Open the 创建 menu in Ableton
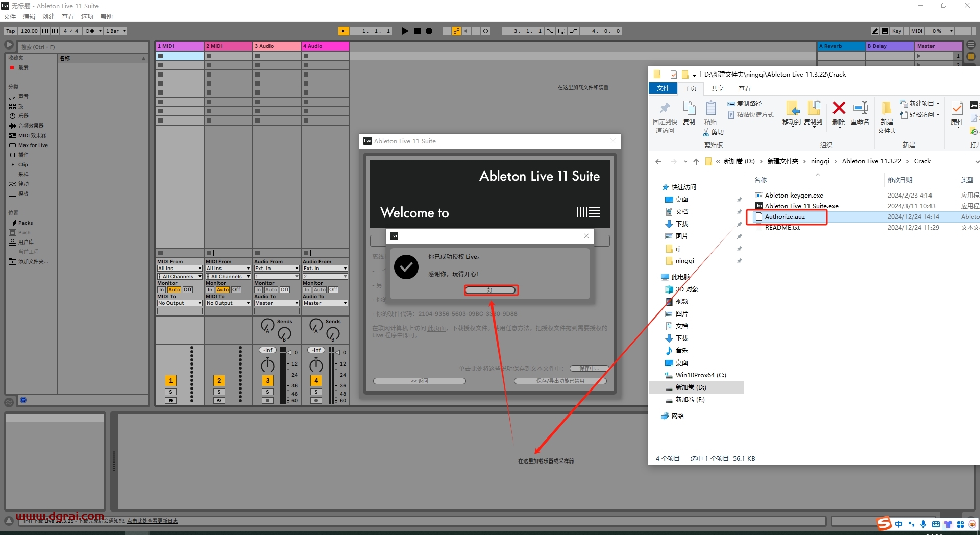Image resolution: width=980 pixels, height=535 pixels. pyautogui.click(x=48, y=16)
